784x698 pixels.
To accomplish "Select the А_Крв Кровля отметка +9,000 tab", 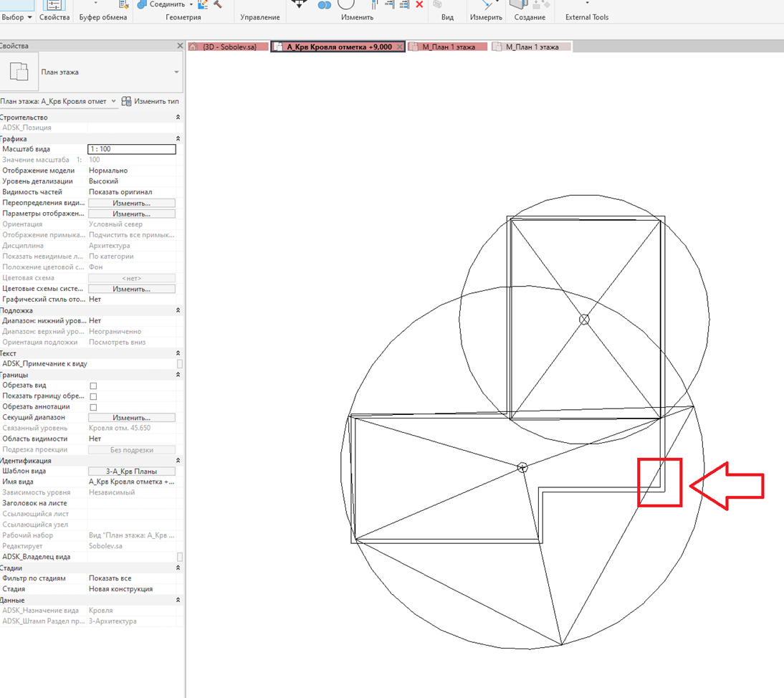I will (x=338, y=47).
